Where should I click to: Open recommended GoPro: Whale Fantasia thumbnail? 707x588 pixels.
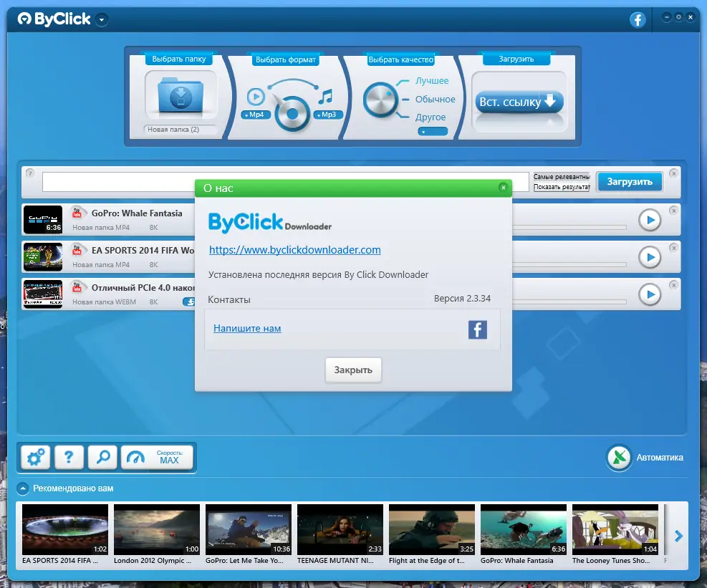pos(524,529)
